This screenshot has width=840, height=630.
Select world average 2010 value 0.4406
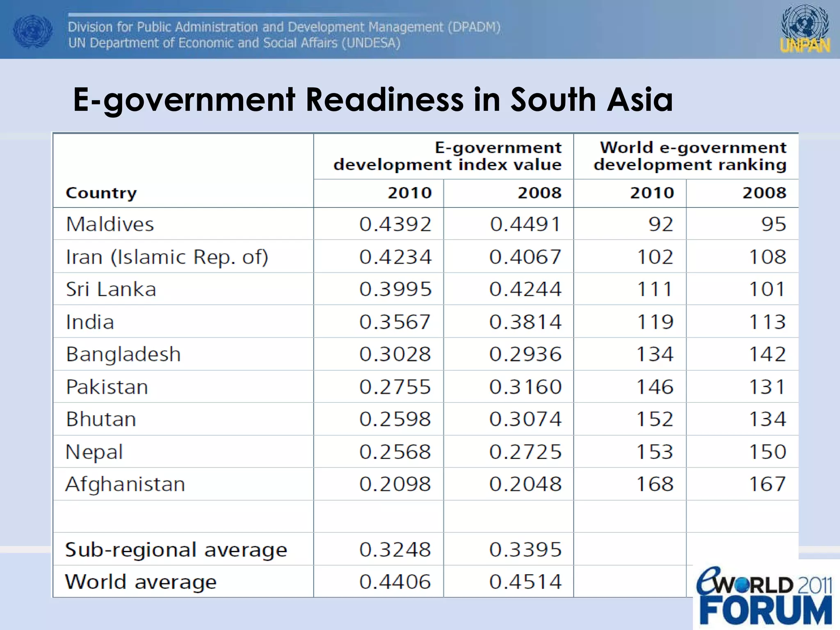[x=395, y=582]
